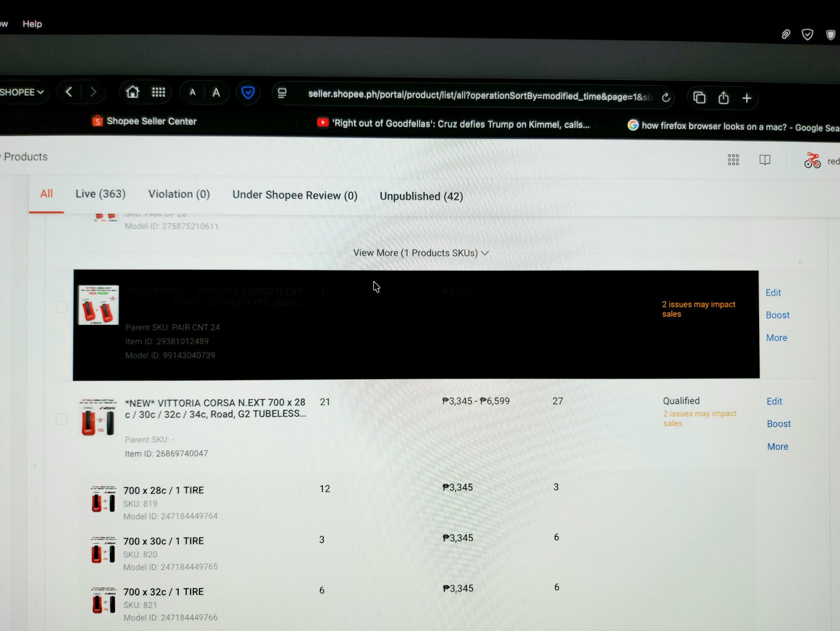Screen dimensions: 840x631
Task: Click Edit for the PAIR CNT 24 product
Action: coord(773,293)
